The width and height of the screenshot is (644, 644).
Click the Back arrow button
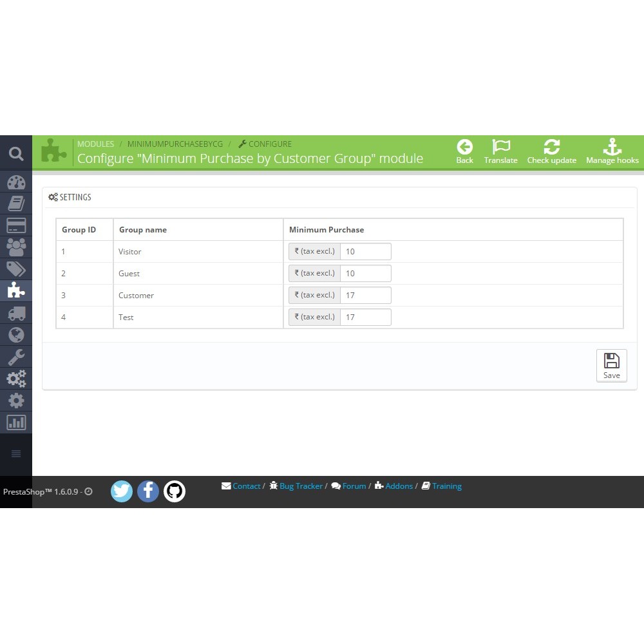point(464,151)
